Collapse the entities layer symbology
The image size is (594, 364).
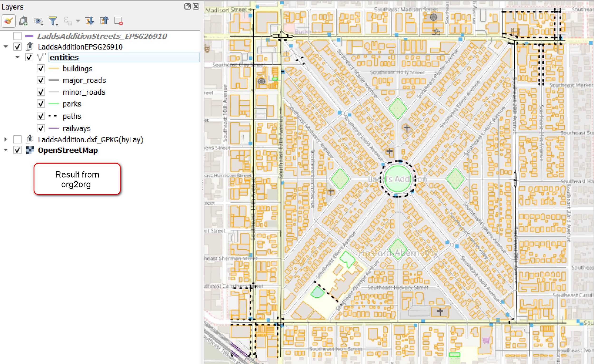point(17,57)
